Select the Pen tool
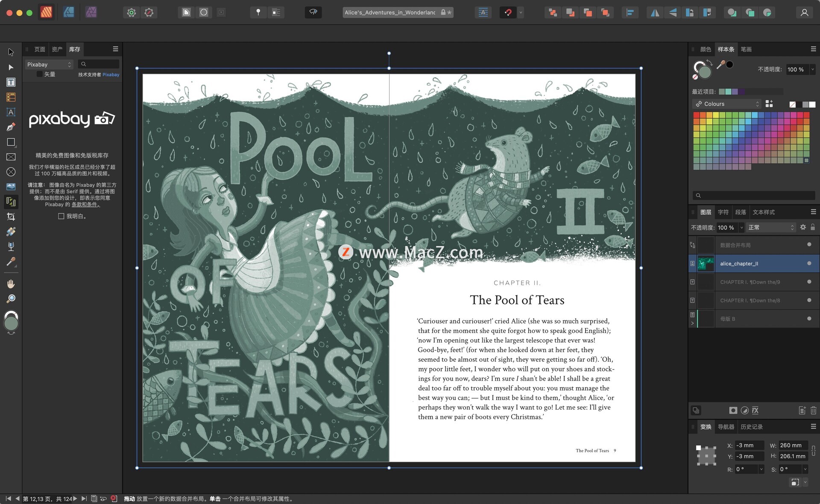The width and height of the screenshot is (820, 504). [x=11, y=127]
